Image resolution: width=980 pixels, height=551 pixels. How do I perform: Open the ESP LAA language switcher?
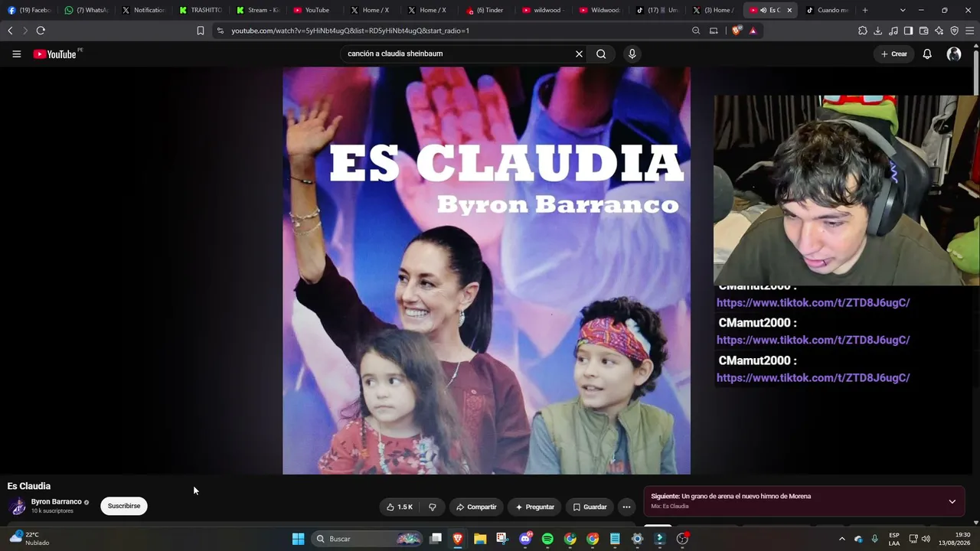click(894, 539)
